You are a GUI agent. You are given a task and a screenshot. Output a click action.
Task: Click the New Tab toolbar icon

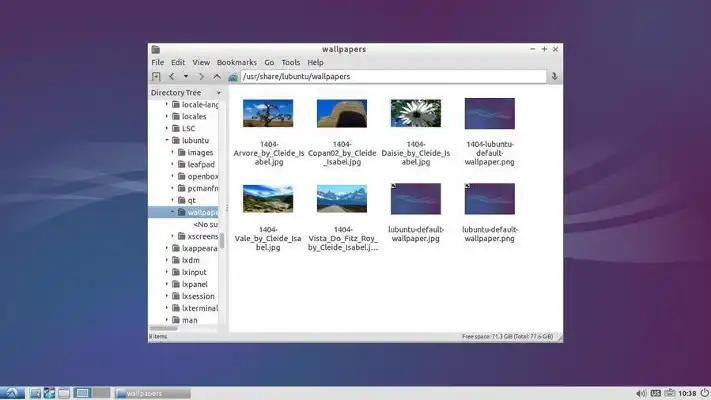(x=156, y=76)
